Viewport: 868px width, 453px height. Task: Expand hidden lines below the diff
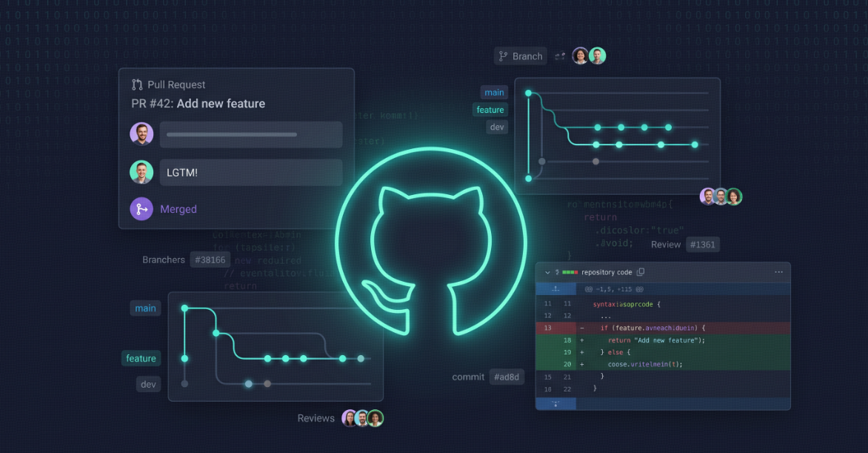[x=555, y=403]
